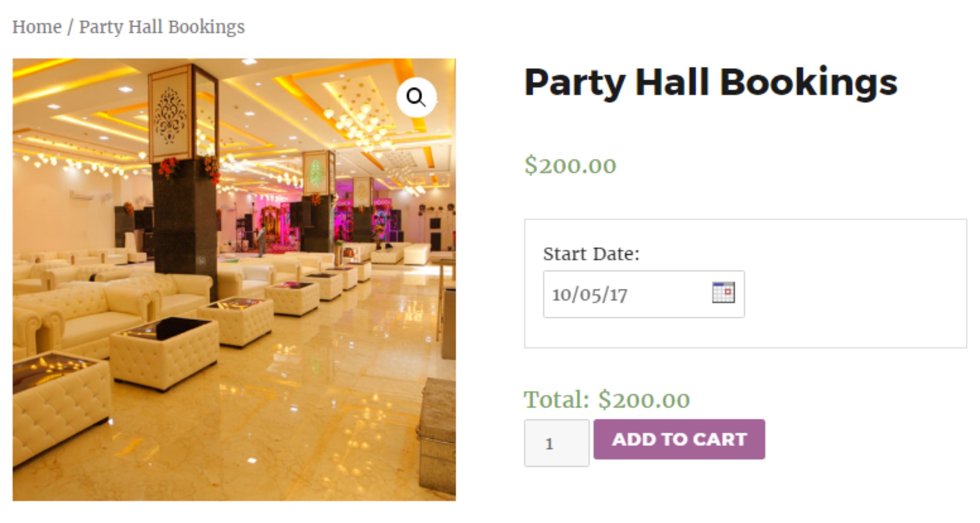
Task: Click the Party Hall Bookings breadcrumb
Action: pyautogui.click(x=162, y=27)
